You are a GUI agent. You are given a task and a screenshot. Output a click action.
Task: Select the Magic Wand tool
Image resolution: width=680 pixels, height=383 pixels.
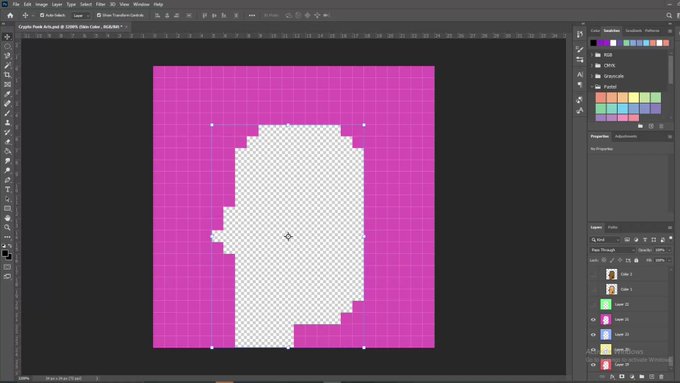[x=7, y=65]
